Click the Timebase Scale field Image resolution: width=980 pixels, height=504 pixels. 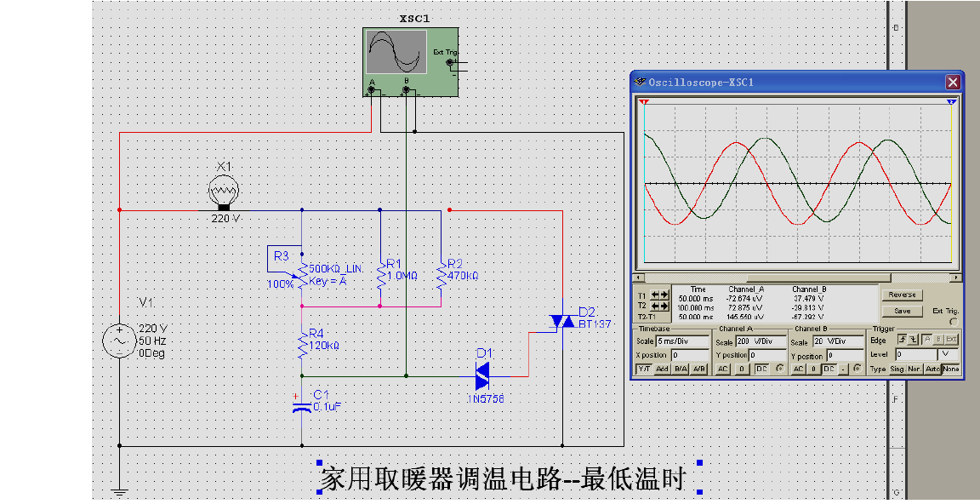click(x=682, y=341)
